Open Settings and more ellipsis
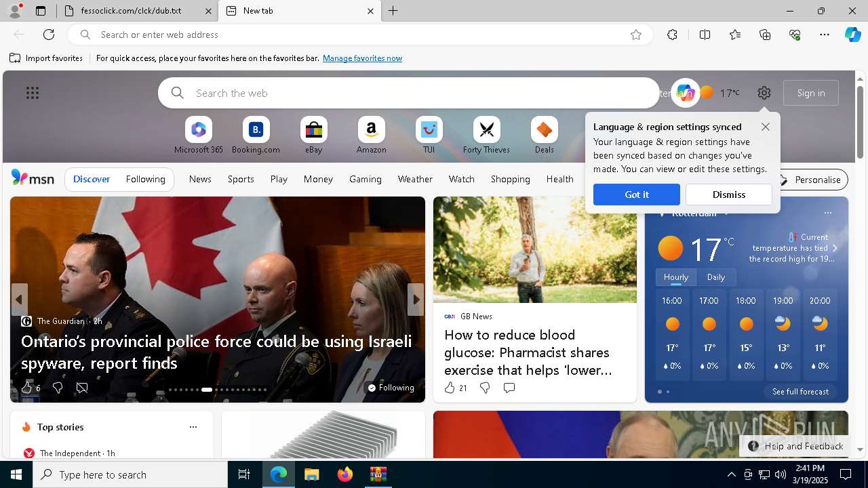The width and height of the screenshot is (868, 488). click(825, 35)
